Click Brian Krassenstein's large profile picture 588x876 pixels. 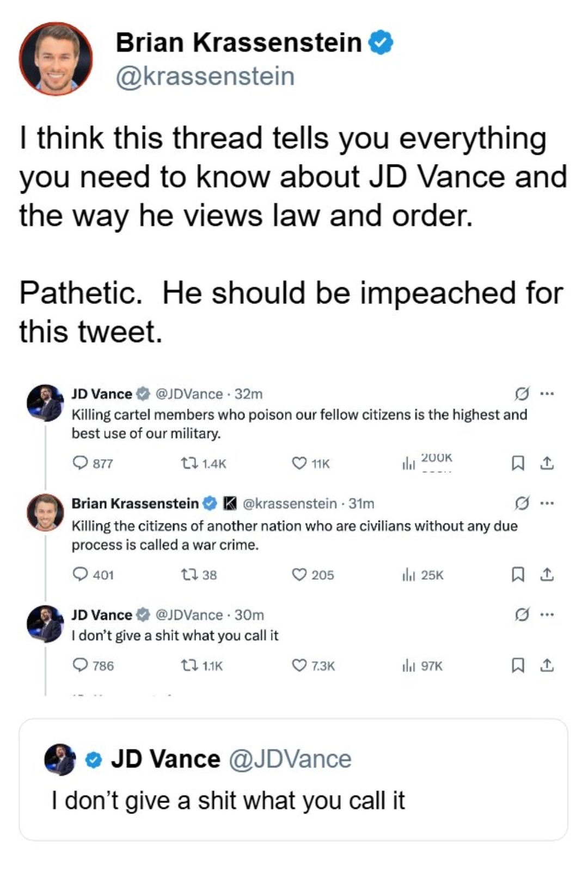[x=56, y=59]
